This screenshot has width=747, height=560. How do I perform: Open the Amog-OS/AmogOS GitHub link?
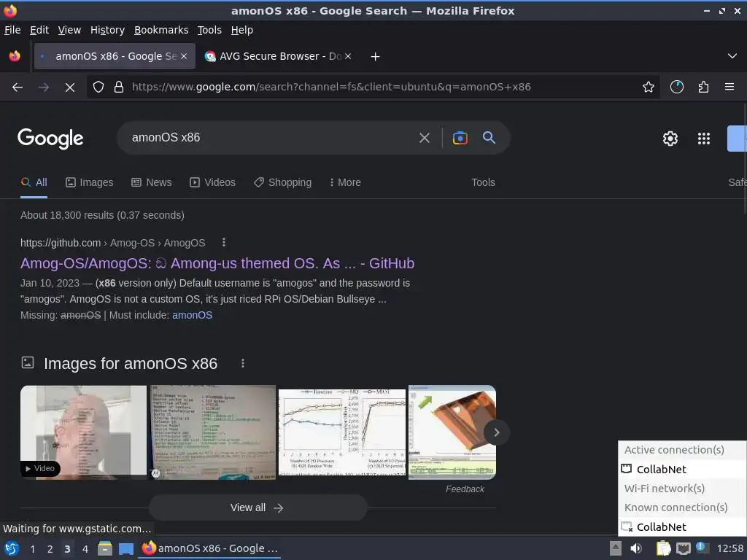(x=217, y=263)
